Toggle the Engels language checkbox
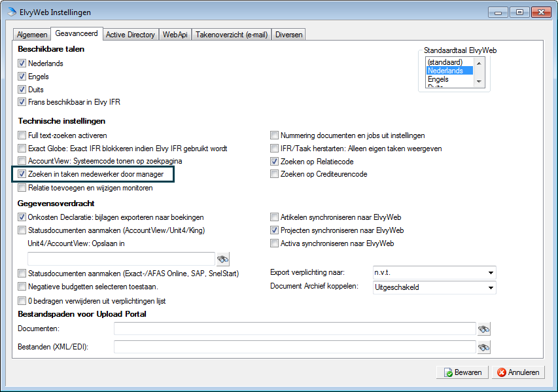Image resolution: width=558 pixels, height=392 pixels. (x=22, y=77)
